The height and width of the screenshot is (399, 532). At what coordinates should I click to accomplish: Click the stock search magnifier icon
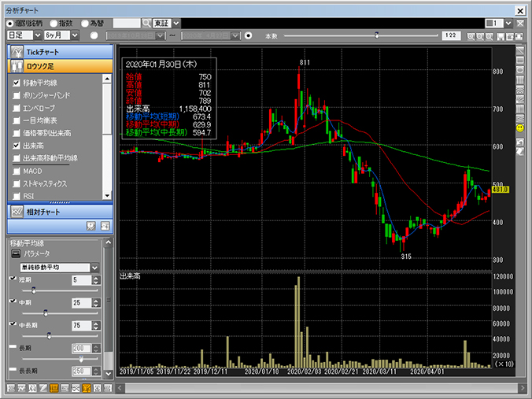tap(146, 23)
